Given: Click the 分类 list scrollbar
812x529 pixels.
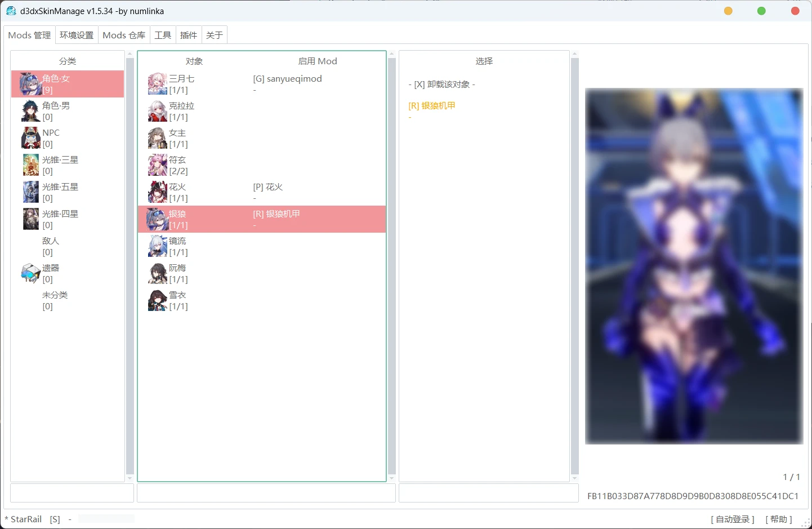Looking at the screenshot, I should [130, 266].
